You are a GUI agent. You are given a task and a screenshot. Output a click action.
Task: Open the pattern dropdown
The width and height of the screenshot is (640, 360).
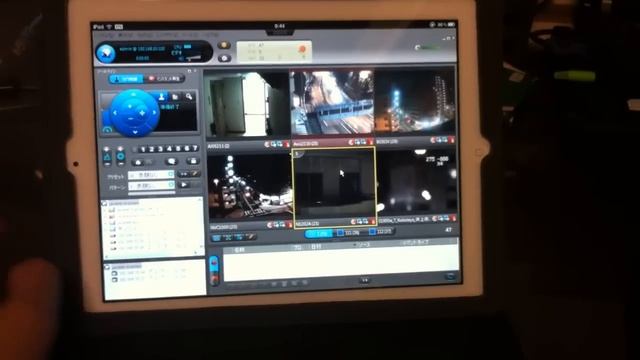(x=151, y=186)
